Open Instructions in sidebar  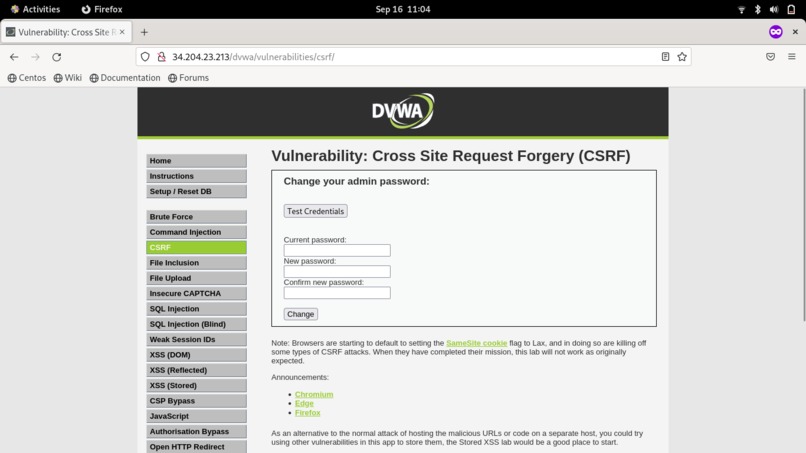point(196,176)
